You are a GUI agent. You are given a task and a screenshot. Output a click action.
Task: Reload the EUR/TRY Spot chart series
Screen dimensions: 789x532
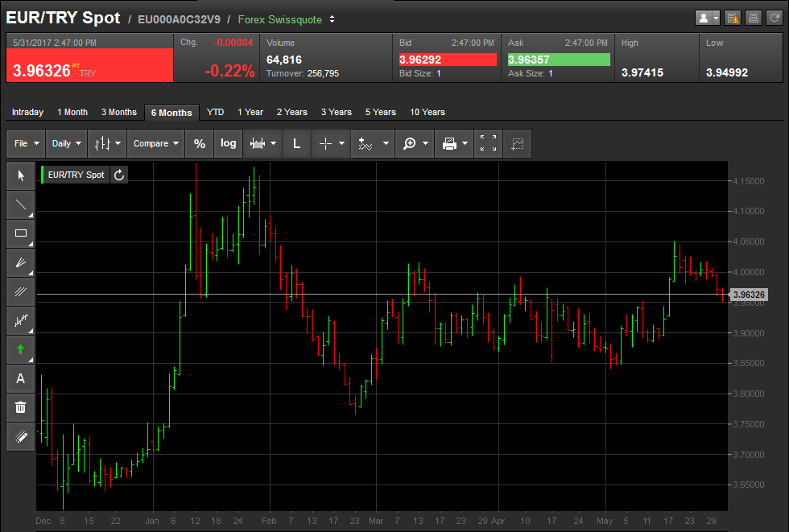[x=119, y=175]
